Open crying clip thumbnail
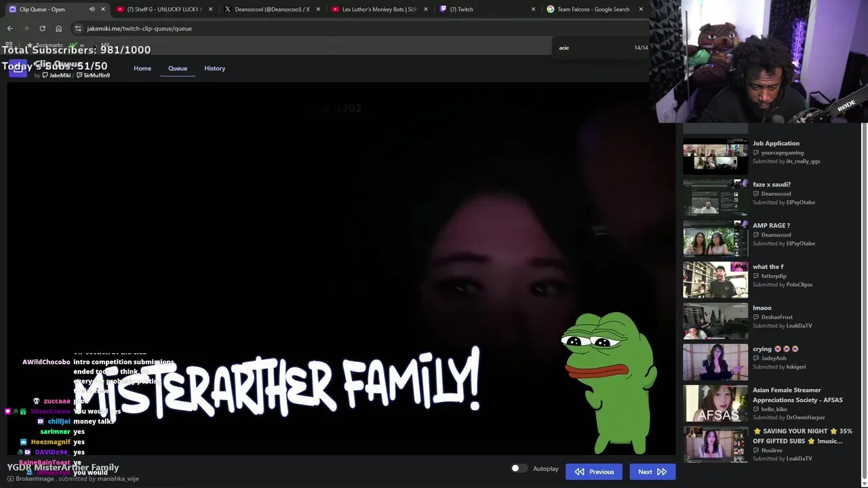 715,363
